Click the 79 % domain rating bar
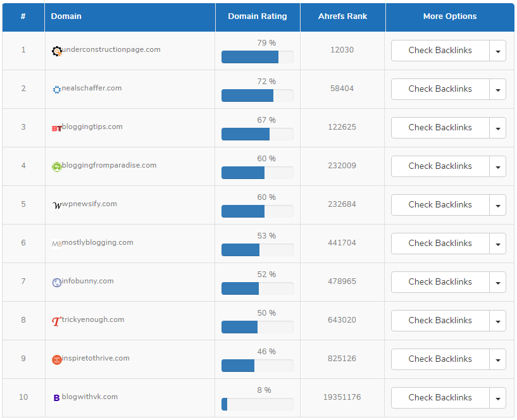The height and width of the screenshot is (420, 517). pos(257,57)
